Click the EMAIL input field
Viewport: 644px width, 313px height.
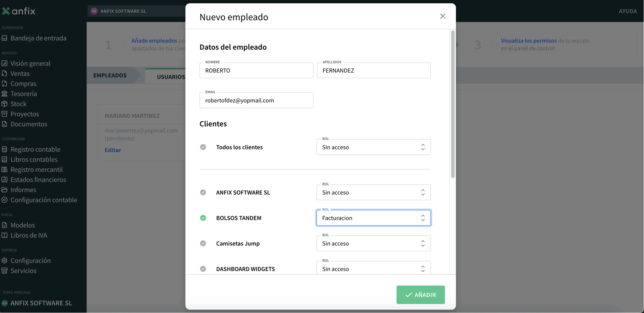(256, 100)
